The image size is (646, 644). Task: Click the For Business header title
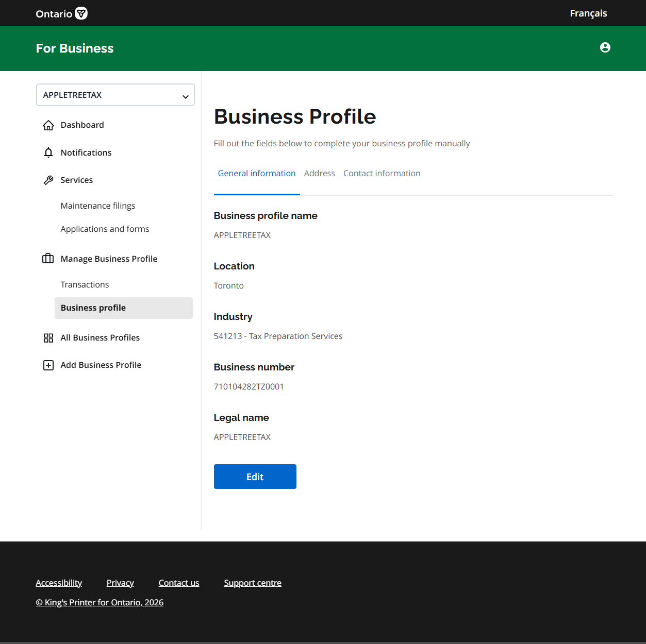pos(75,48)
